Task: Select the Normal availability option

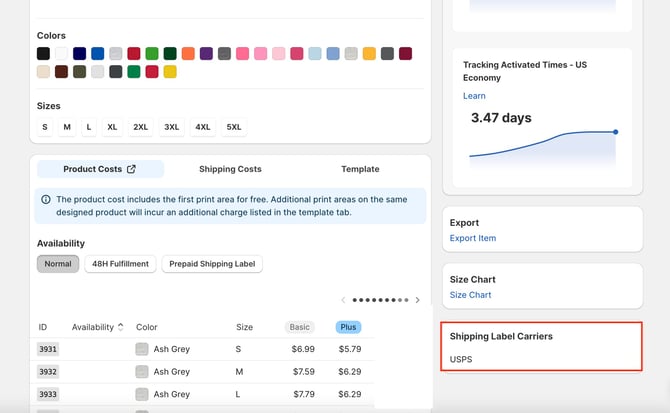Action: click(x=58, y=264)
